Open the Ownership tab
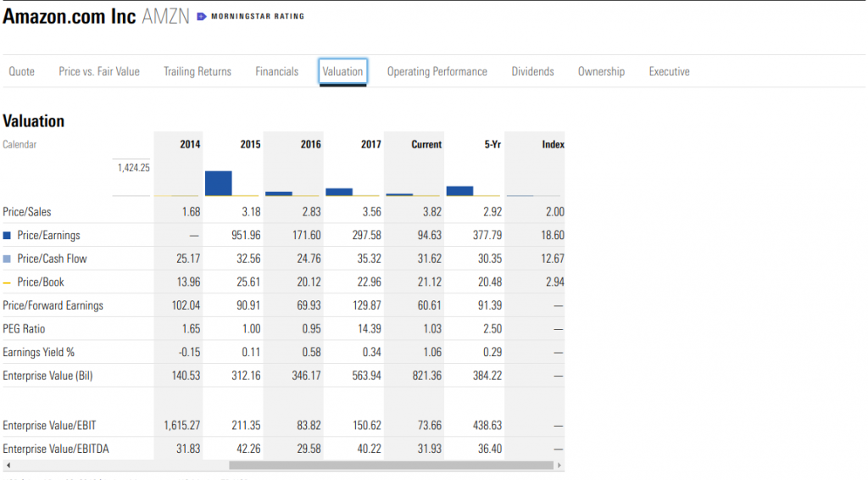Image resolution: width=868 pixels, height=480 pixels. 601,71
